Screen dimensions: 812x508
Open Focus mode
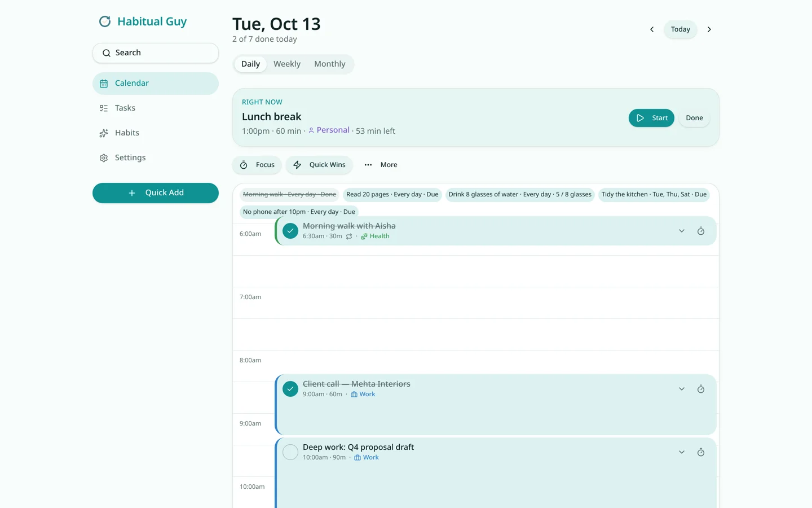click(x=257, y=165)
